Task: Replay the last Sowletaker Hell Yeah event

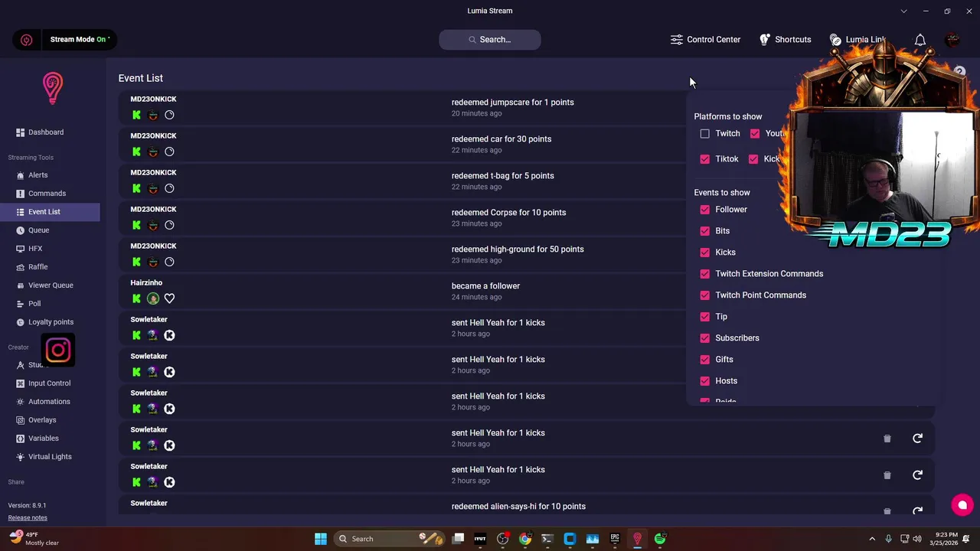Action: (x=917, y=475)
